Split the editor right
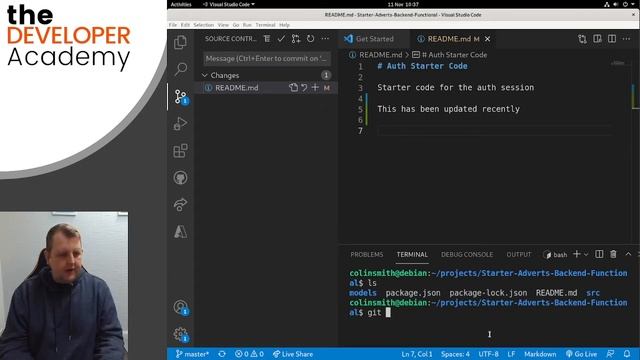 point(612,39)
